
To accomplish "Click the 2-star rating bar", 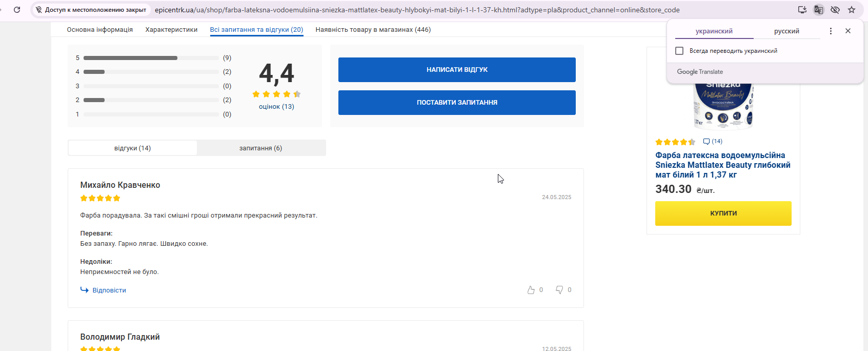I will coord(151,100).
